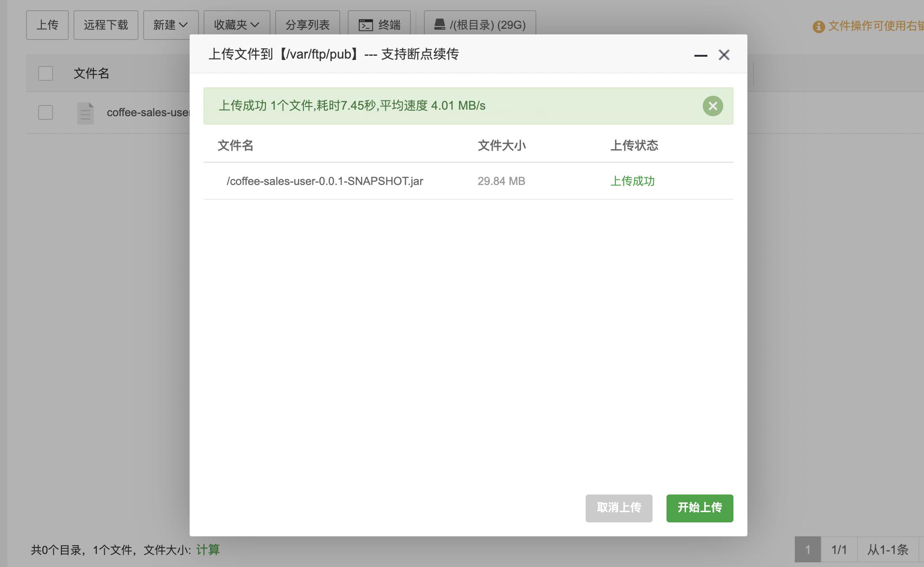Click the 从1-1条 record range text
Viewport: 924px width, 567px height.
888,550
